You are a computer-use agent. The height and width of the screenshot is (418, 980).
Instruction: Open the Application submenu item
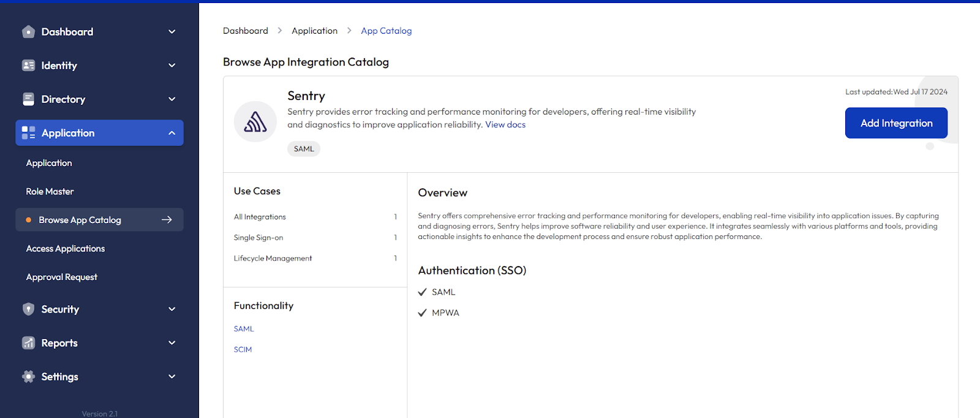coord(49,163)
